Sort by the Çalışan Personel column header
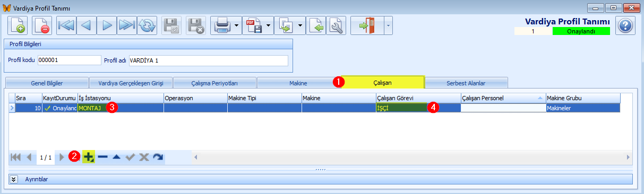 tap(503, 98)
